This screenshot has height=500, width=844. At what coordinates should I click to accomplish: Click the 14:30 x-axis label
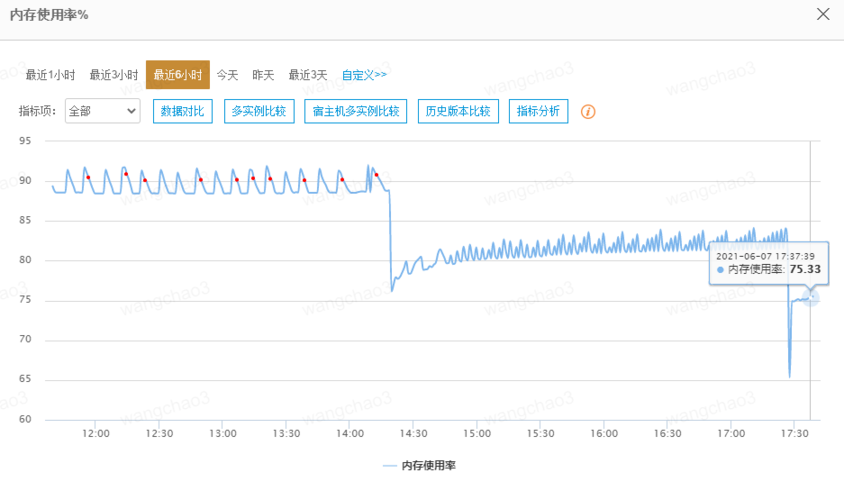coord(413,433)
